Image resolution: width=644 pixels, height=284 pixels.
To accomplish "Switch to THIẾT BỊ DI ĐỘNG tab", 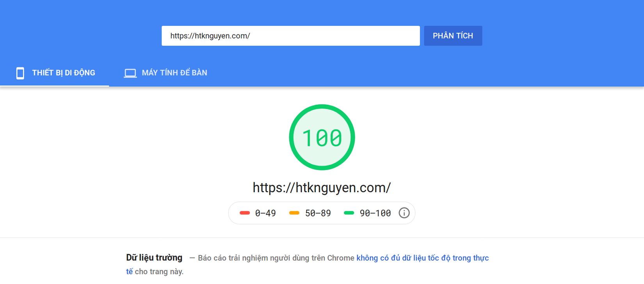I will point(55,73).
